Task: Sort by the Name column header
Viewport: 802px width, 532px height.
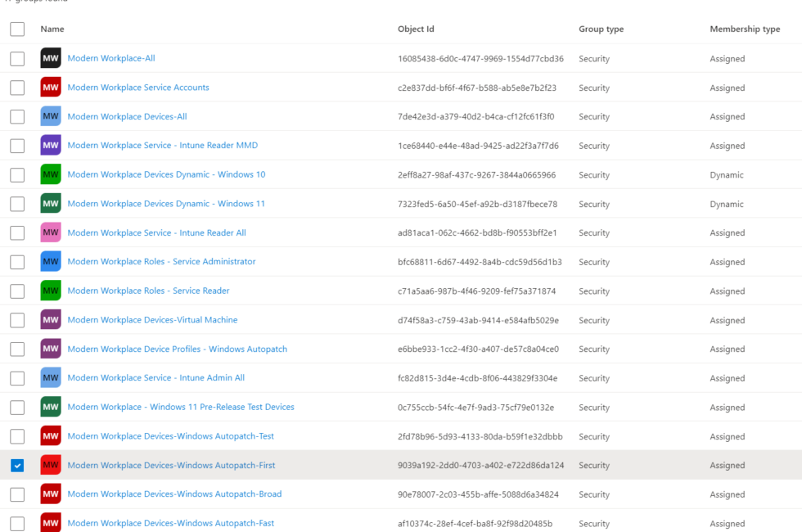Action: 52,29
